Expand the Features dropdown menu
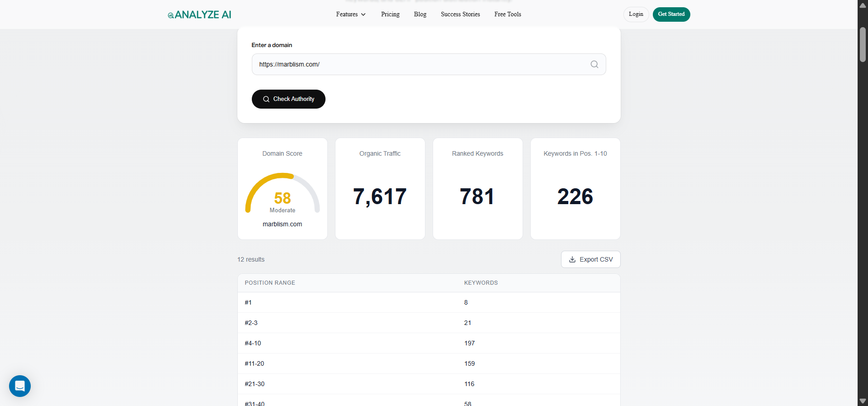868x406 pixels. [351, 14]
